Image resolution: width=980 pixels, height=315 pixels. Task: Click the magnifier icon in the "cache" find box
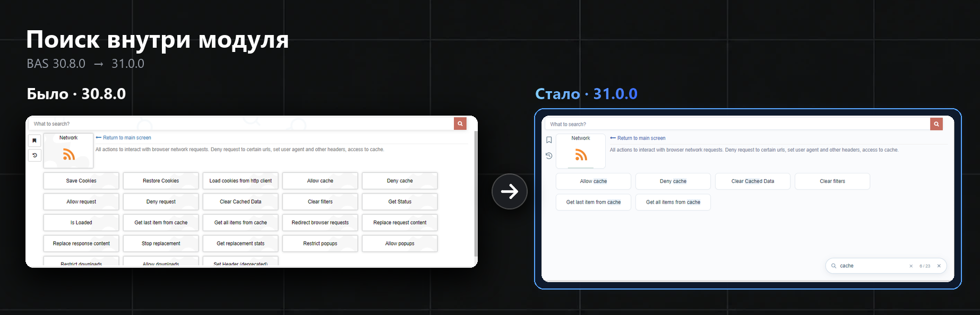point(833,266)
